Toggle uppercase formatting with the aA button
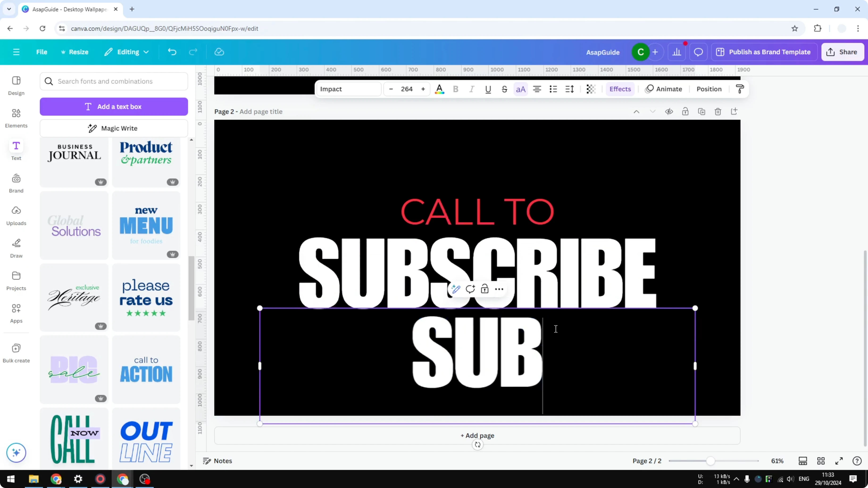 [x=521, y=89]
